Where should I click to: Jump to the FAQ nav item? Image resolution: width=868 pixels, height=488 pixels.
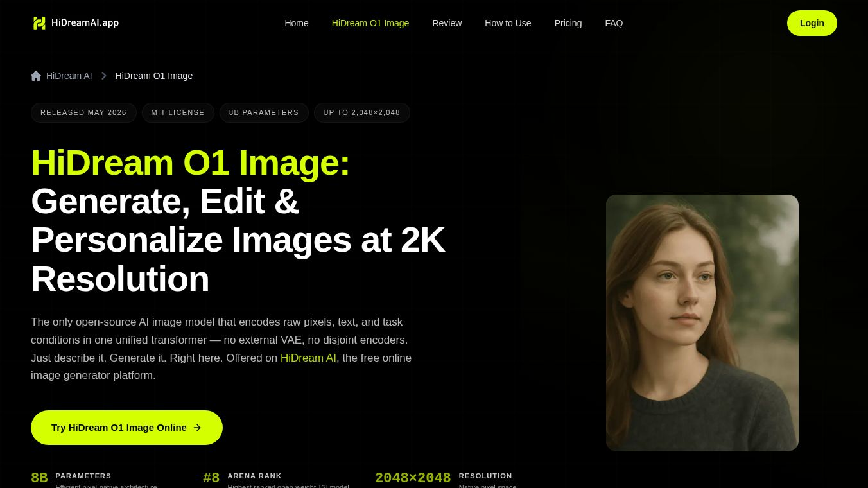pos(614,23)
